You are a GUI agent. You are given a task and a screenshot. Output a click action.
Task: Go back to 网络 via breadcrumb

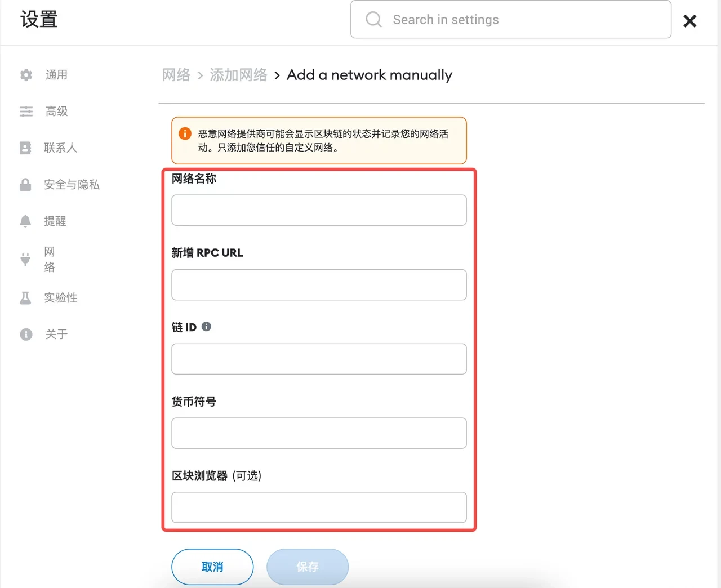(176, 75)
